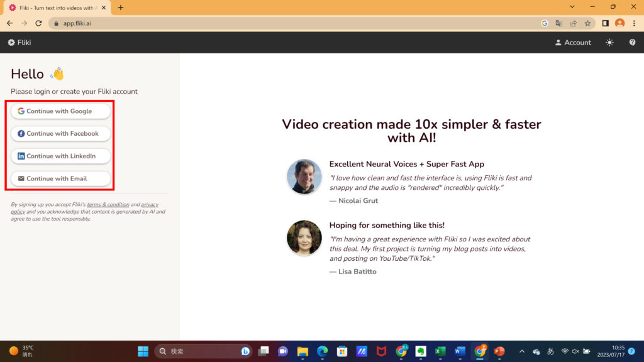
Task: Open the help question mark icon
Action: pyautogui.click(x=632, y=42)
